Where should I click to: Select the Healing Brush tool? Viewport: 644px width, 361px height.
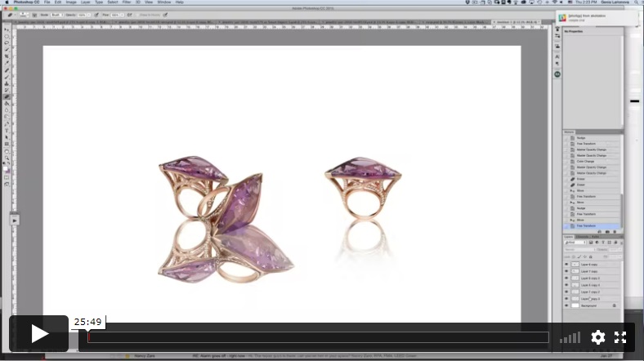(x=7, y=70)
